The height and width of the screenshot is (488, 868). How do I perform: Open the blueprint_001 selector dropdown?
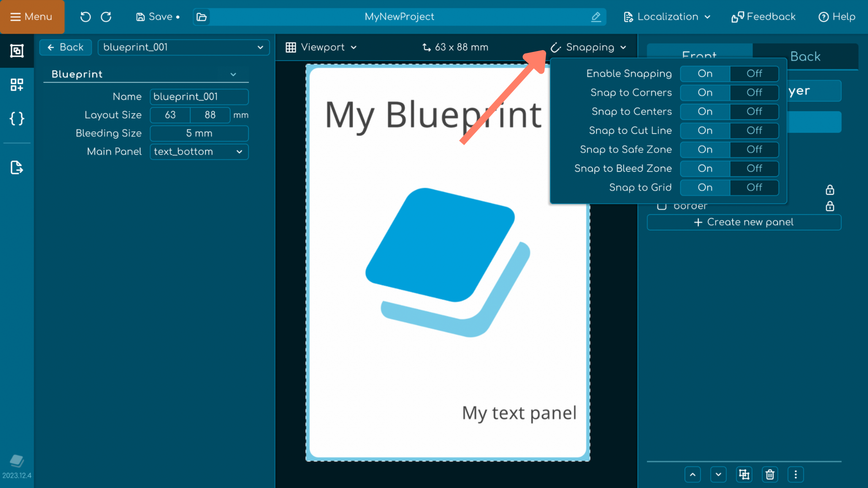tap(183, 47)
